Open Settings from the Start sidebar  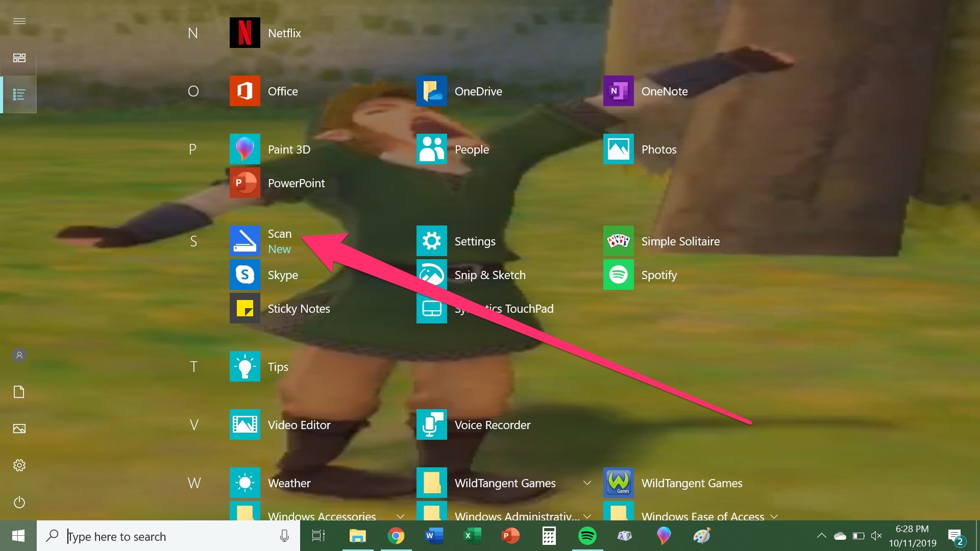pyautogui.click(x=19, y=465)
